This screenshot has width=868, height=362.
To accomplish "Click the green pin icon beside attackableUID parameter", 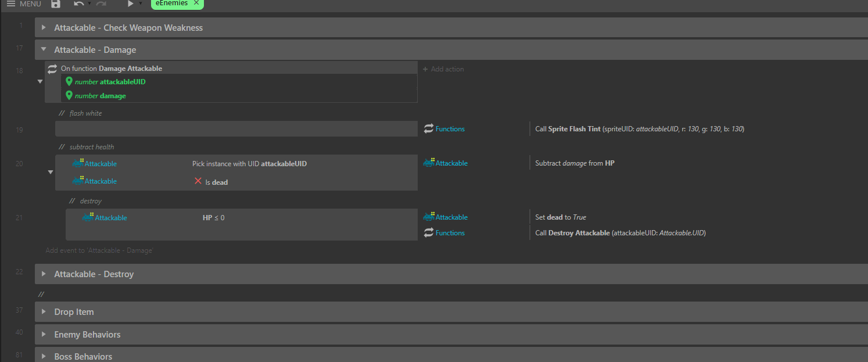I will click(x=69, y=81).
